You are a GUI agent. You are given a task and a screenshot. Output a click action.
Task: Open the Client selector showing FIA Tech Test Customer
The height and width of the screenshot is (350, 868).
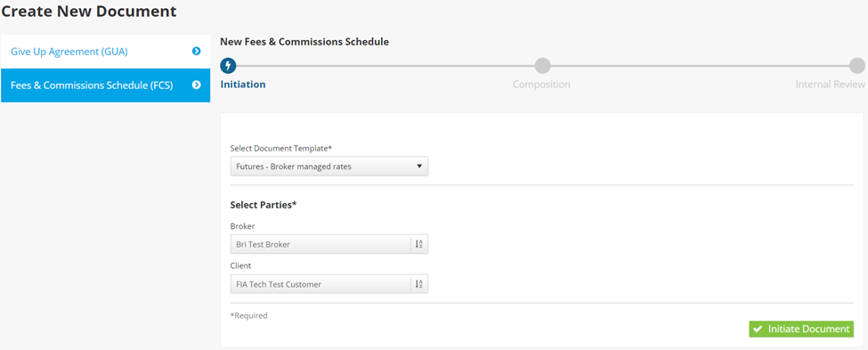[x=329, y=284]
